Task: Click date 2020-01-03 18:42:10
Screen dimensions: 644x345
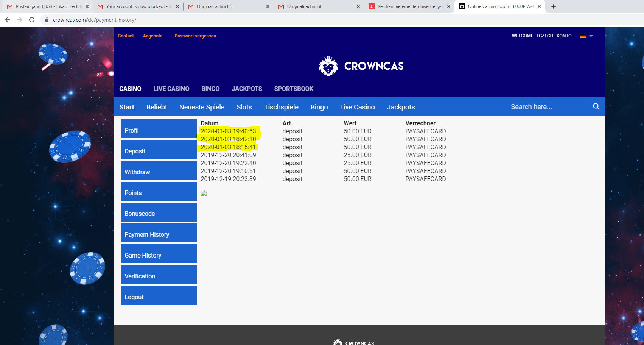Action: (x=228, y=139)
